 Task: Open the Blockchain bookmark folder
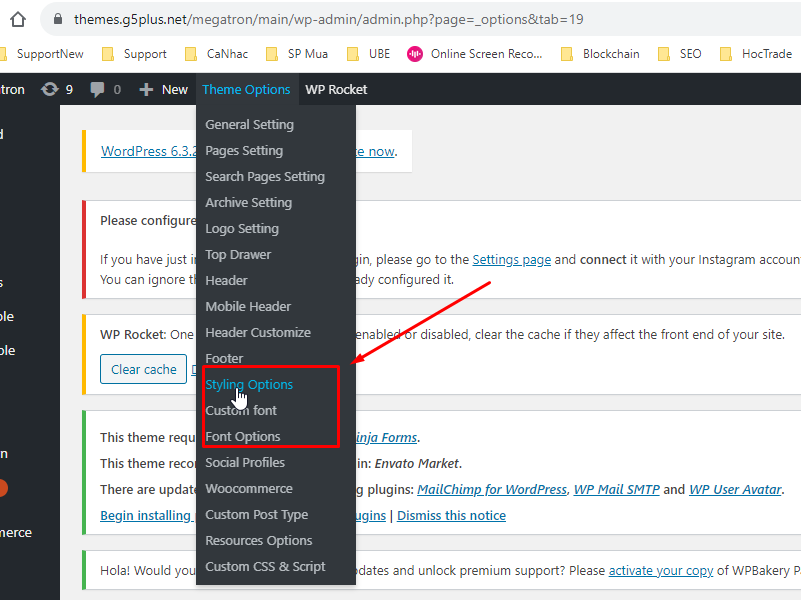pyautogui.click(x=600, y=54)
